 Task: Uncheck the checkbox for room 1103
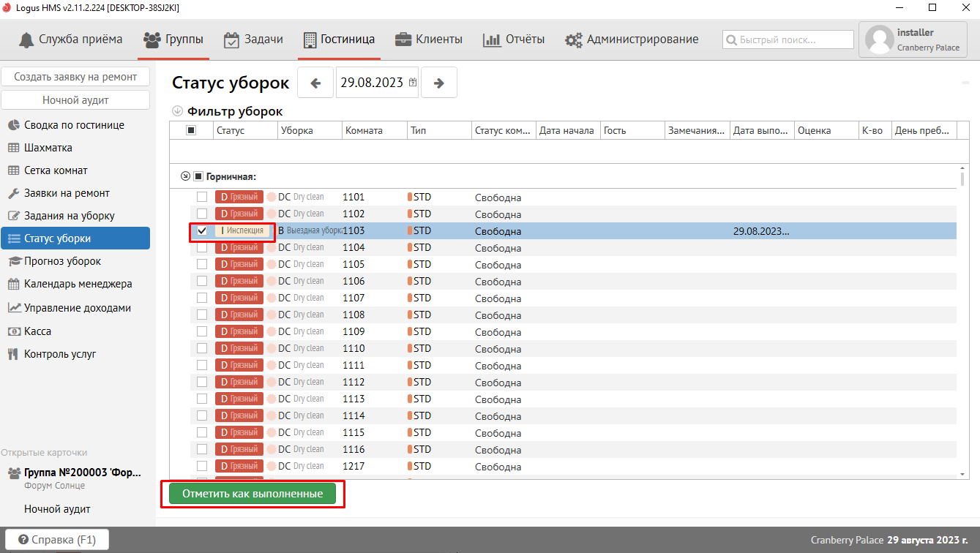[x=202, y=230]
